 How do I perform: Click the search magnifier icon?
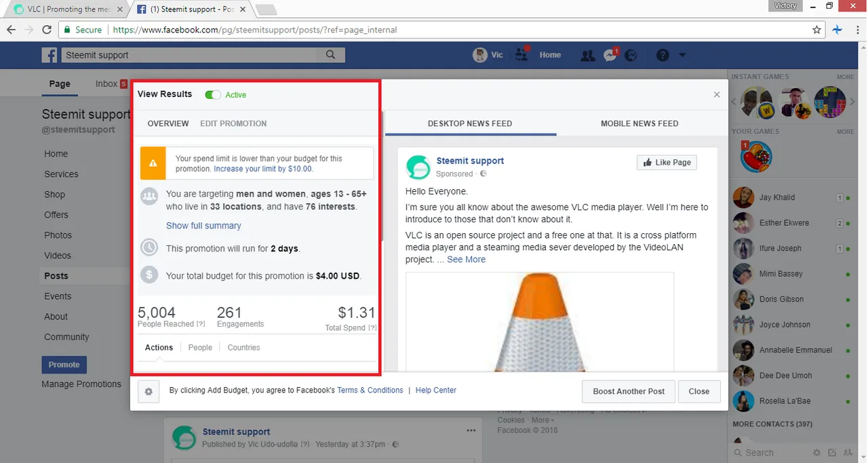pos(330,55)
